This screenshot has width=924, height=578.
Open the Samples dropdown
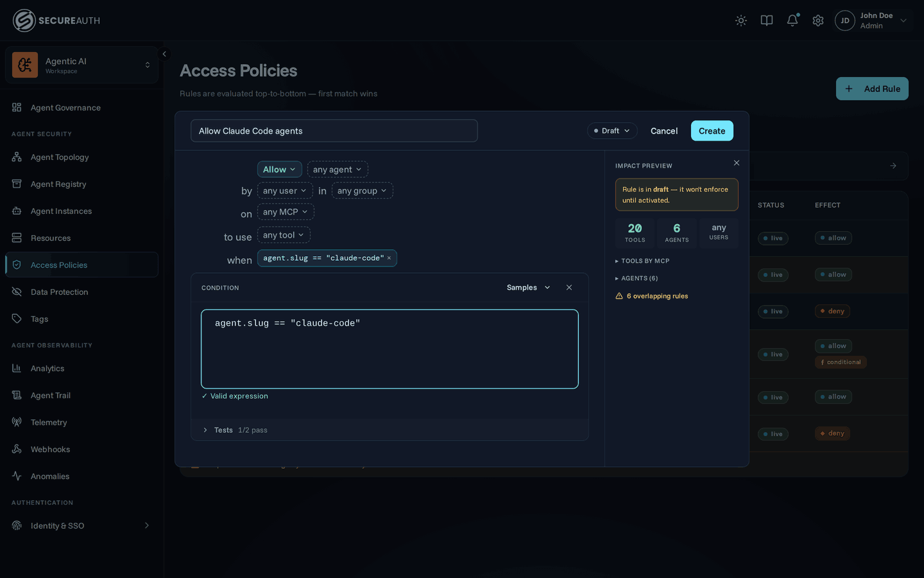(529, 288)
